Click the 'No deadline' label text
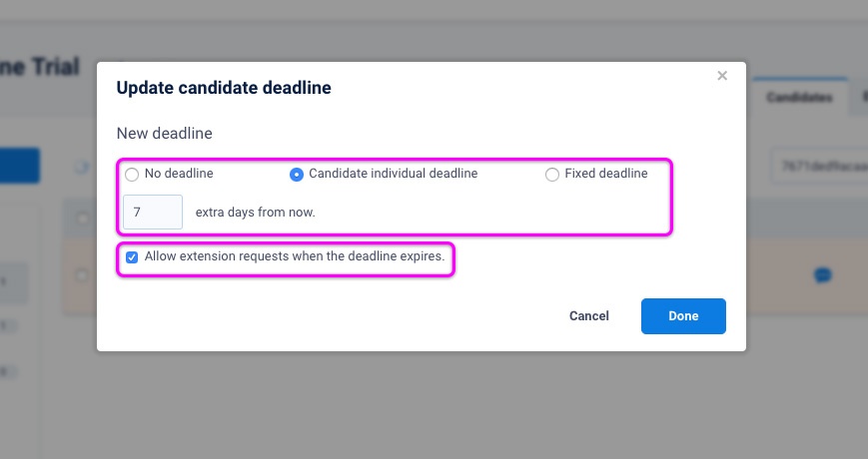 [179, 174]
